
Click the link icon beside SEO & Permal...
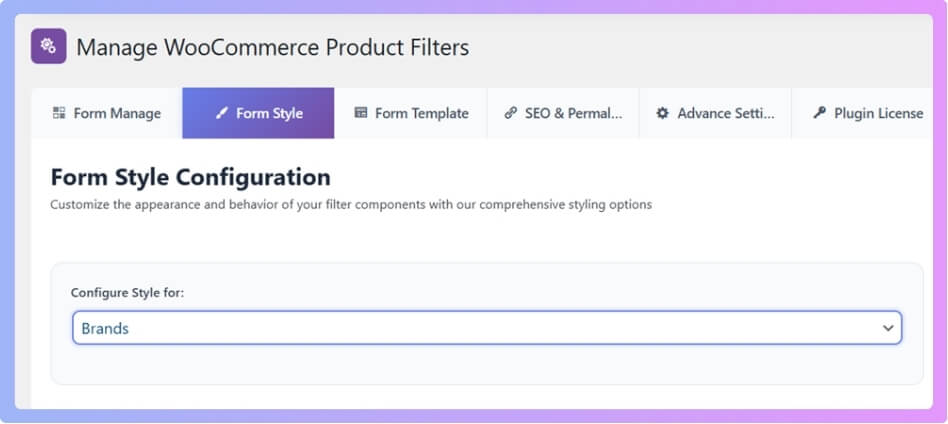(511, 113)
